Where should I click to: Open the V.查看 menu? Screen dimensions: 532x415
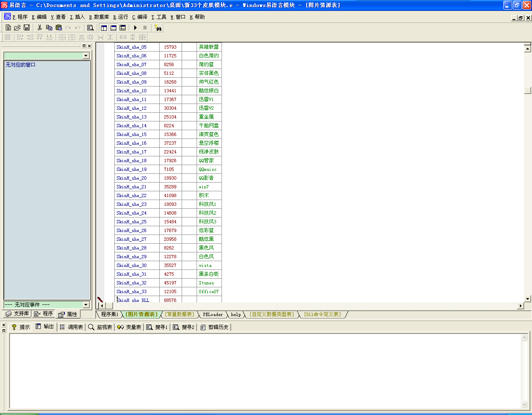click(59, 17)
